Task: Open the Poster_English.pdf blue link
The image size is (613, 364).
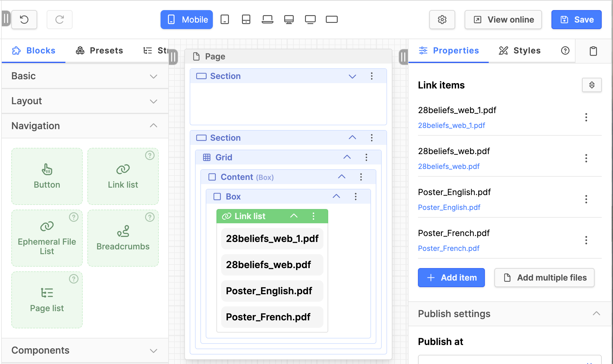Action: coord(449,208)
